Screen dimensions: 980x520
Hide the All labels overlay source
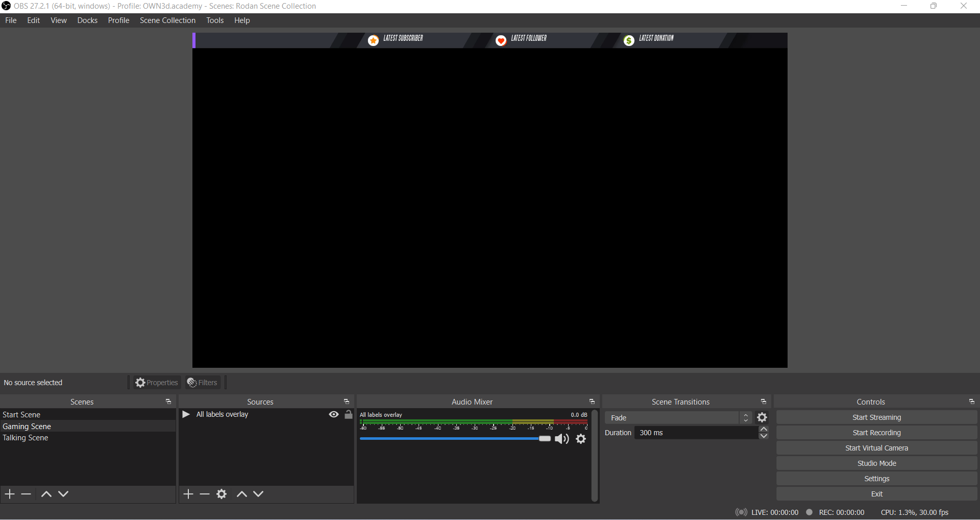334,415
